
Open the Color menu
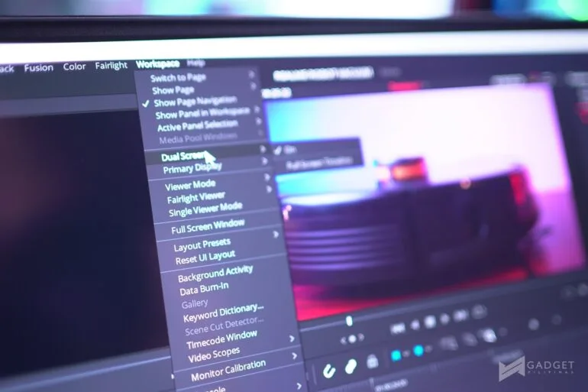tap(74, 66)
